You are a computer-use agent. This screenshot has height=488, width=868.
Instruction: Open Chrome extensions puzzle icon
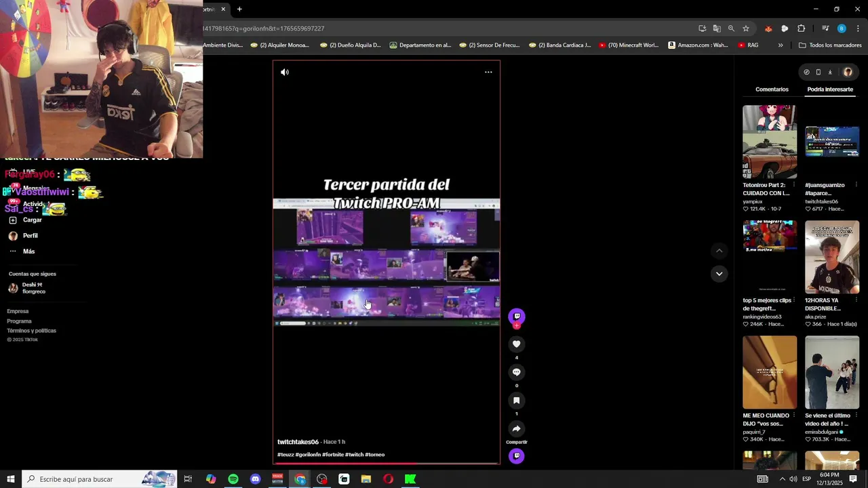point(801,28)
